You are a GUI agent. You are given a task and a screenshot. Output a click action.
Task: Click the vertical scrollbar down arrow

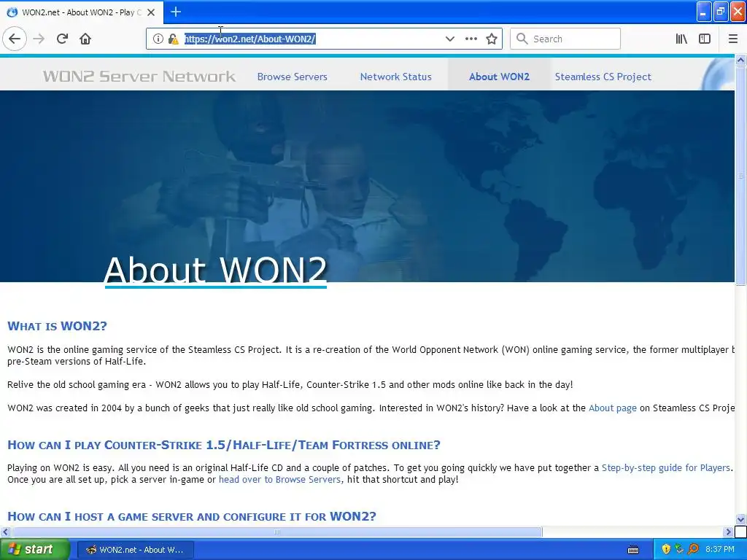coord(740,519)
